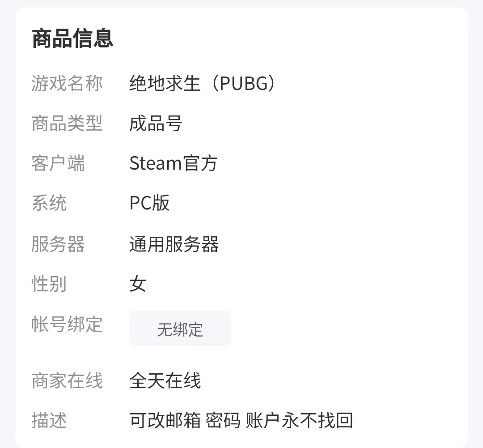Select the 绝地求生（PUBG） game name text
This screenshot has width=483, height=448.
[x=202, y=84]
